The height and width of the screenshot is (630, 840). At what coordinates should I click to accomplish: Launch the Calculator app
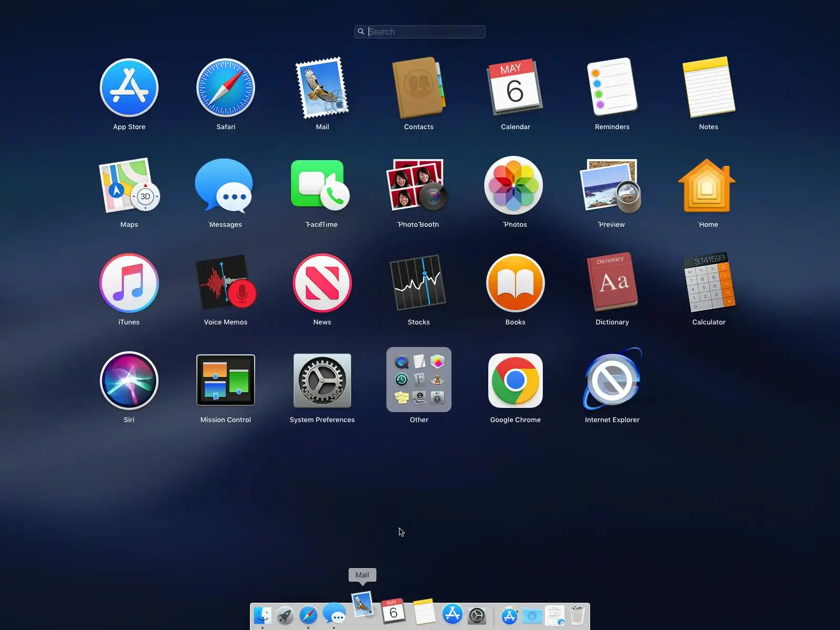709,283
